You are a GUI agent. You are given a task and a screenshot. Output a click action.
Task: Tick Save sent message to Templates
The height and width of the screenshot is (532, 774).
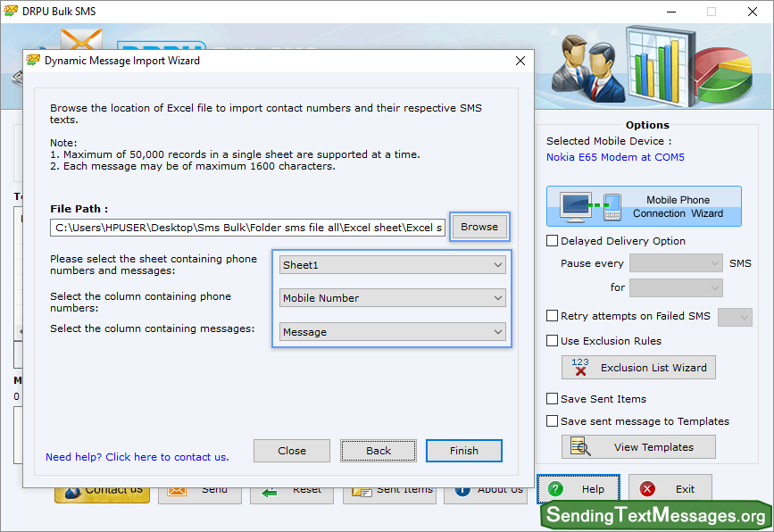(552, 421)
